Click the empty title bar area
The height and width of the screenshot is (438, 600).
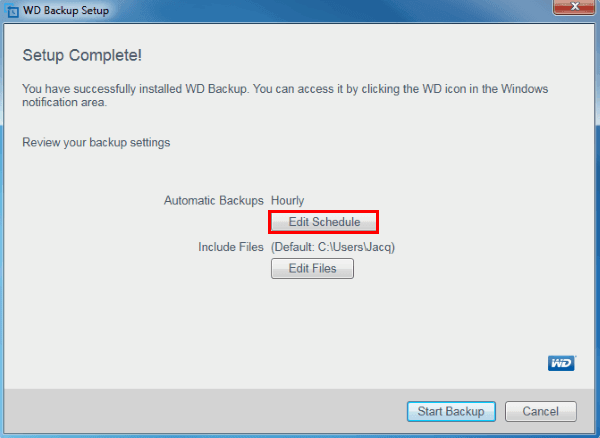(x=300, y=10)
